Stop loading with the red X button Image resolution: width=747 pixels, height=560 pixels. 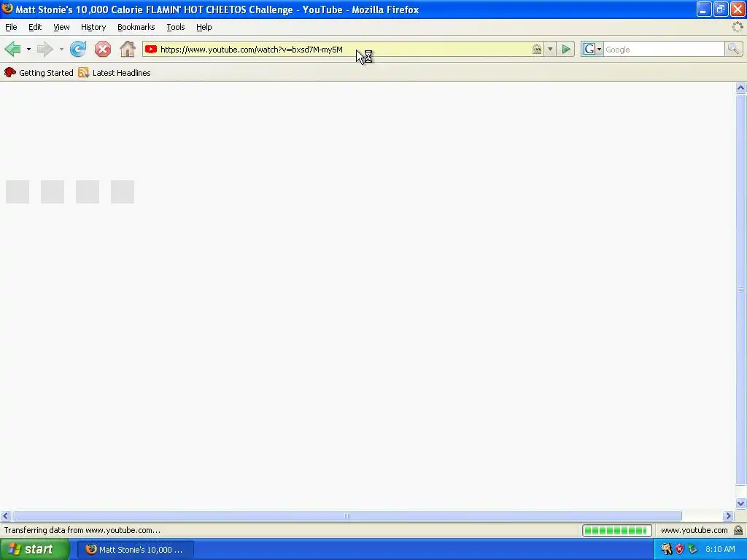(102, 49)
